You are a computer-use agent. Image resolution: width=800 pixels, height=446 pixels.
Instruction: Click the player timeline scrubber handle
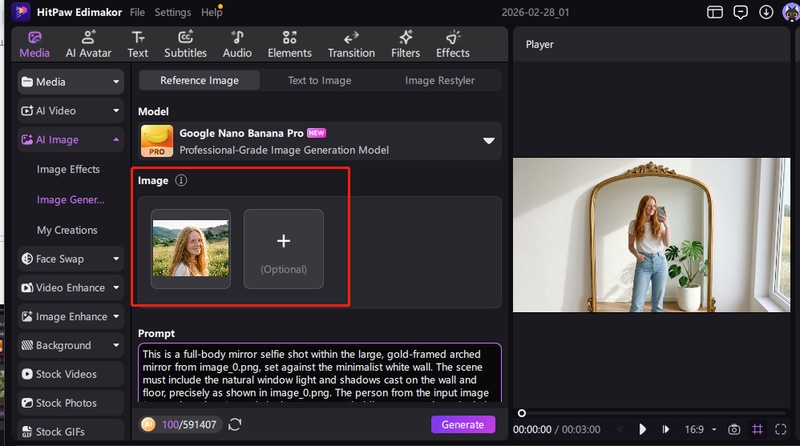[x=521, y=413]
